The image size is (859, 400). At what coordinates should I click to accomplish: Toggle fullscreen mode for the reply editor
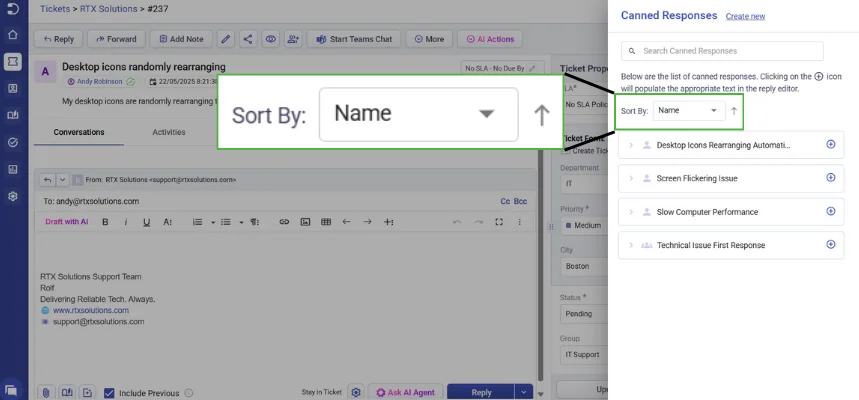click(x=499, y=222)
